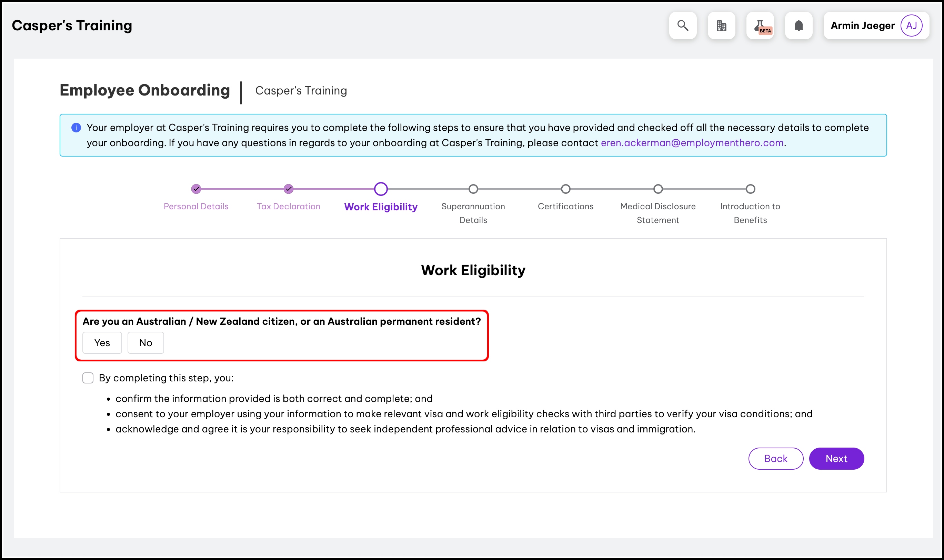
Task: Click completed Tax Declaration step checkmark
Action: pyautogui.click(x=289, y=189)
